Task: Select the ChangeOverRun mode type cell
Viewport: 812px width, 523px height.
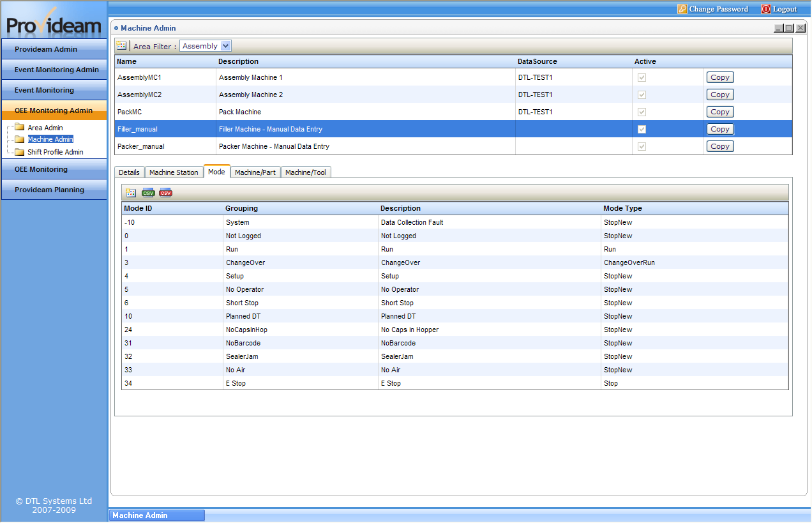Action: (629, 262)
